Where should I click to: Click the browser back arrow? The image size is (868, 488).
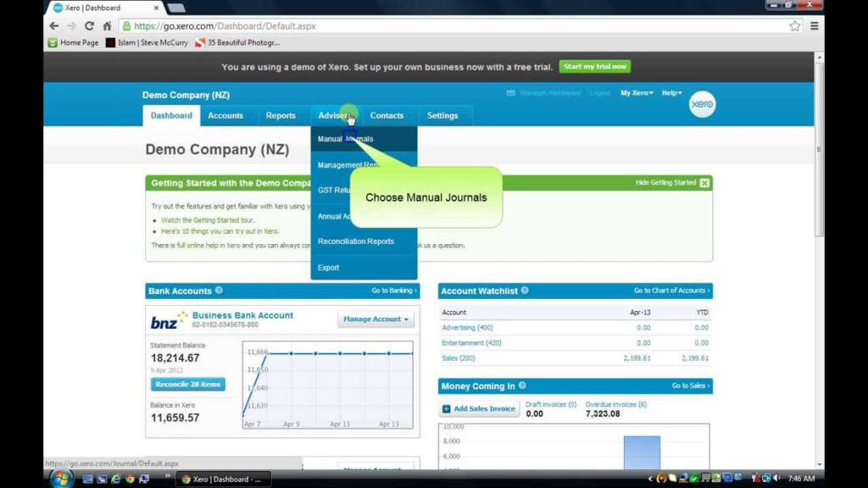point(53,26)
